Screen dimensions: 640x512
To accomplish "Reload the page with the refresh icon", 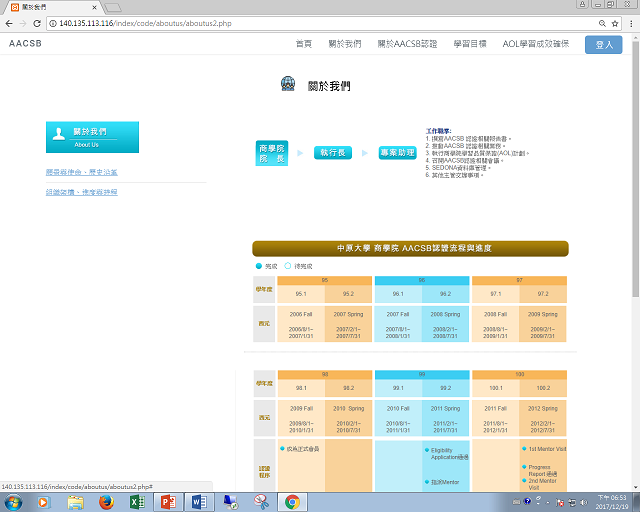I will [37, 24].
